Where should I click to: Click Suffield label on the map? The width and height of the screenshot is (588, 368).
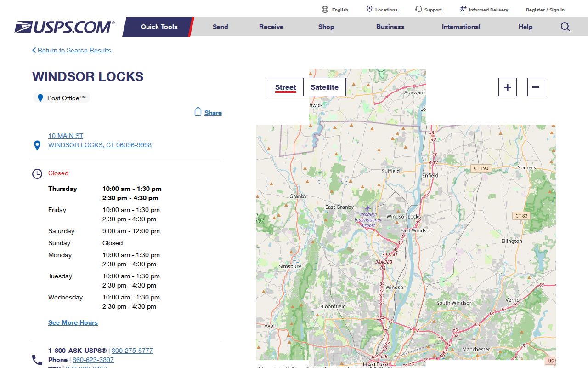tap(391, 171)
